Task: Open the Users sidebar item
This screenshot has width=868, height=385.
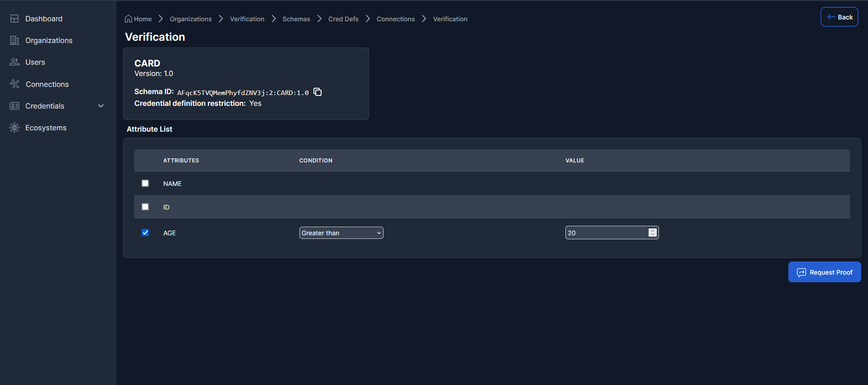Action: click(x=35, y=62)
